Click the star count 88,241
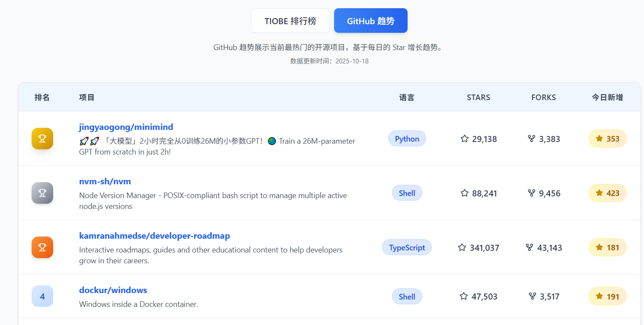This screenshot has height=325, width=644. pyautogui.click(x=485, y=193)
